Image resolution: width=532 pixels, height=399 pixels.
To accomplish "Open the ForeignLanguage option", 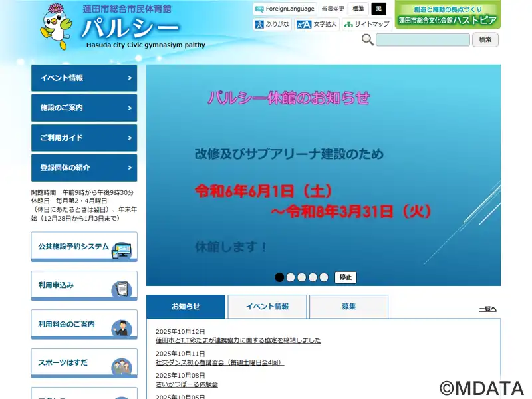I will 285,9.
